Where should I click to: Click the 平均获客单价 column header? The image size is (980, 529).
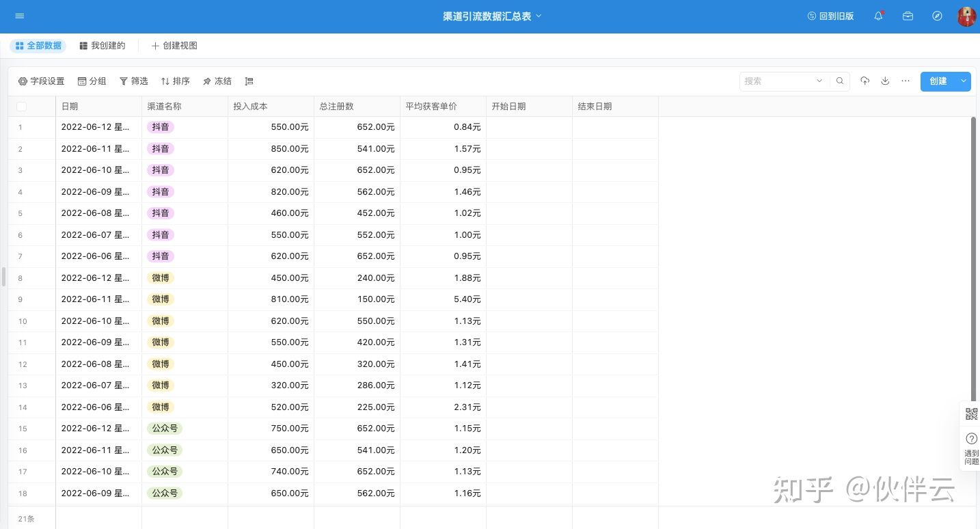click(x=443, y=107)
